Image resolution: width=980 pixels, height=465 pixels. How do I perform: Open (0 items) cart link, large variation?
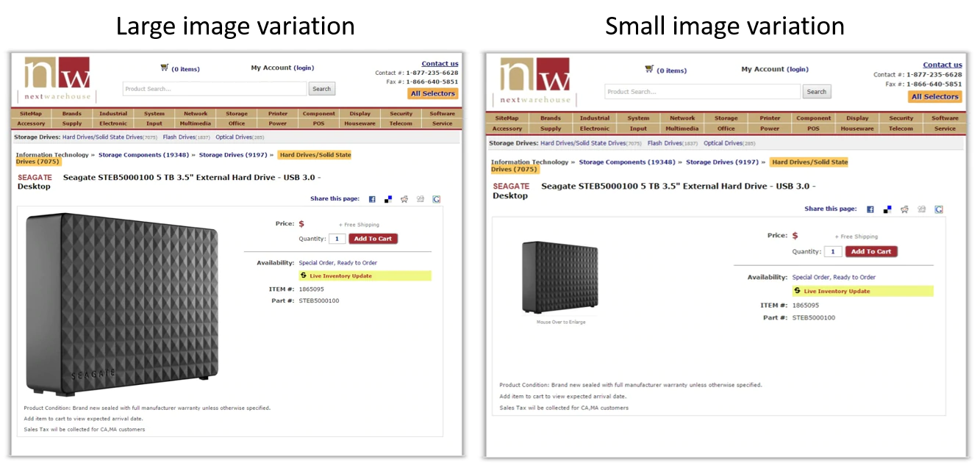coord(185,69)
